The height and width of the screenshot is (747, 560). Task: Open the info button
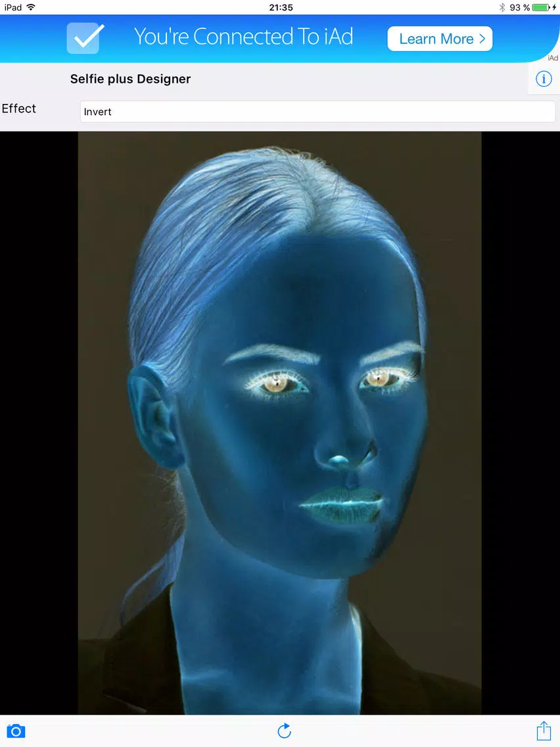(544, 79)
